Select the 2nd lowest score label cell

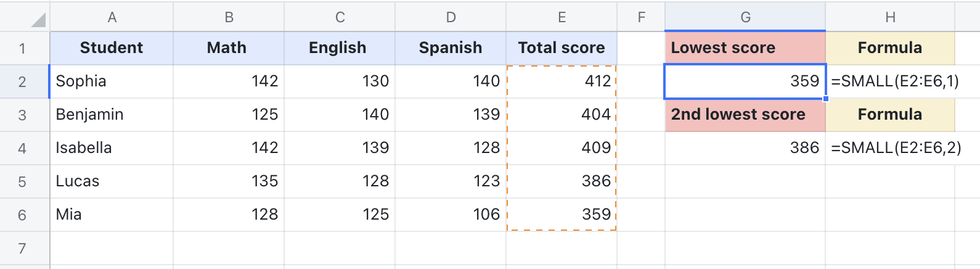[745, 115]
